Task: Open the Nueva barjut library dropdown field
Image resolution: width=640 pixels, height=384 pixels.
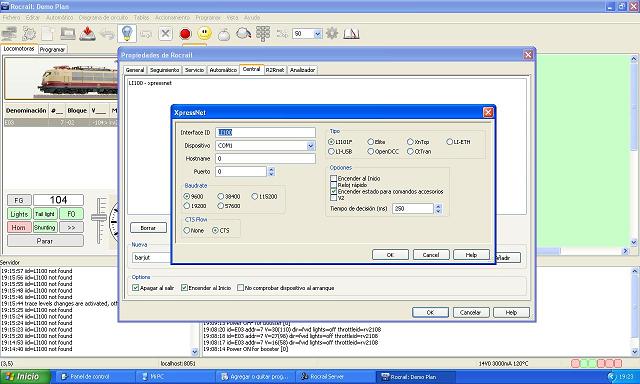Action: pyautogui.click(x=152, y=257)
